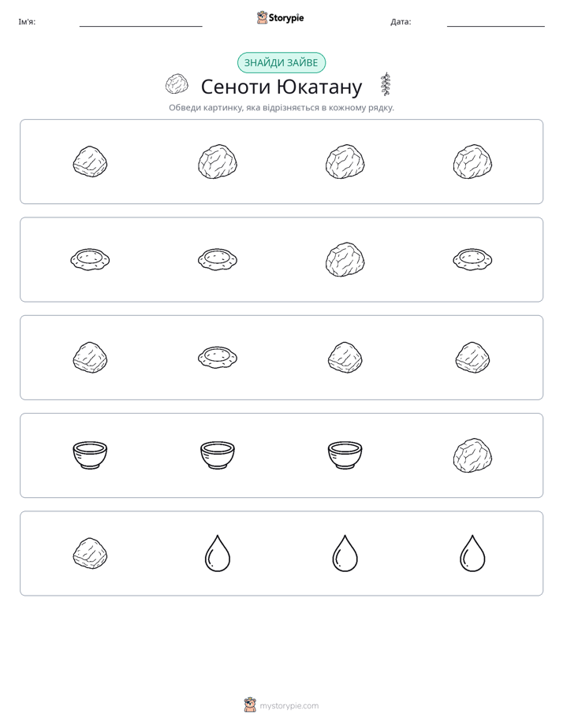This screenshot has height=728, width=563.
Task: Select the last water drop in row five
Action: point(472,553)
